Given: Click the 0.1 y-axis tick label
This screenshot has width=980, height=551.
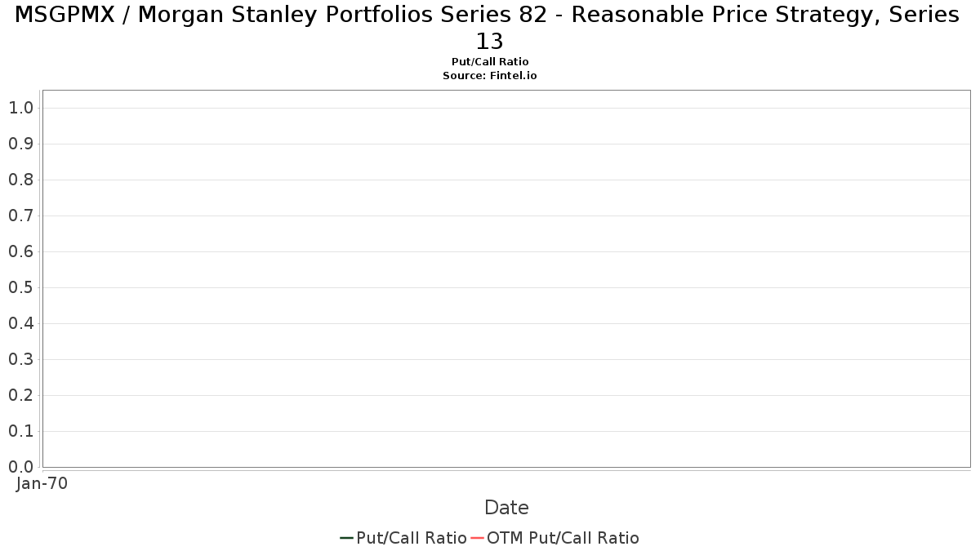Looking at the screenshot, I should tap(20, 431).
